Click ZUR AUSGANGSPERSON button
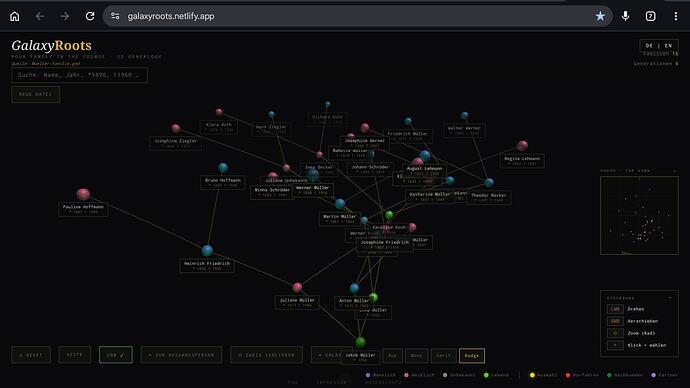Viewport: 690px width, 388px height. coord(181,355)
